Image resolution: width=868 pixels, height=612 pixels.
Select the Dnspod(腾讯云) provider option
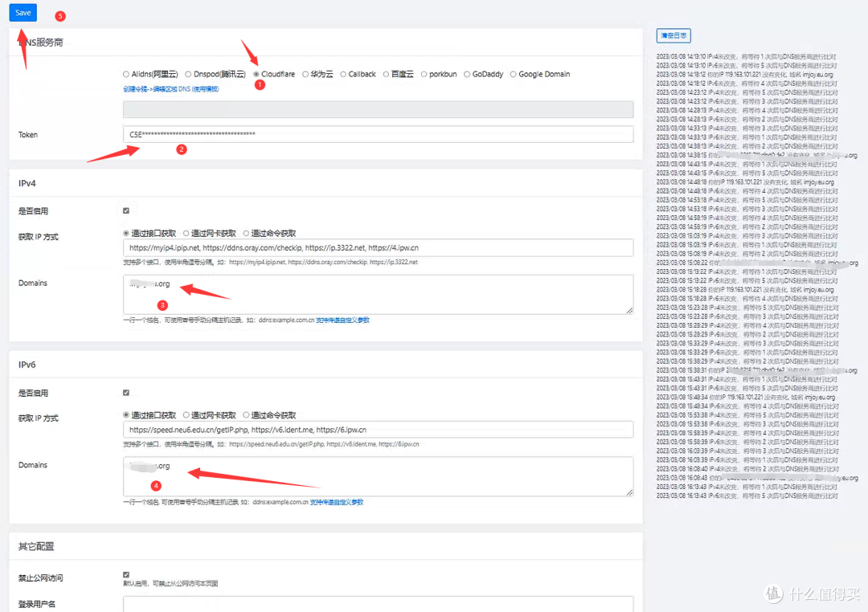pos(188,74)
